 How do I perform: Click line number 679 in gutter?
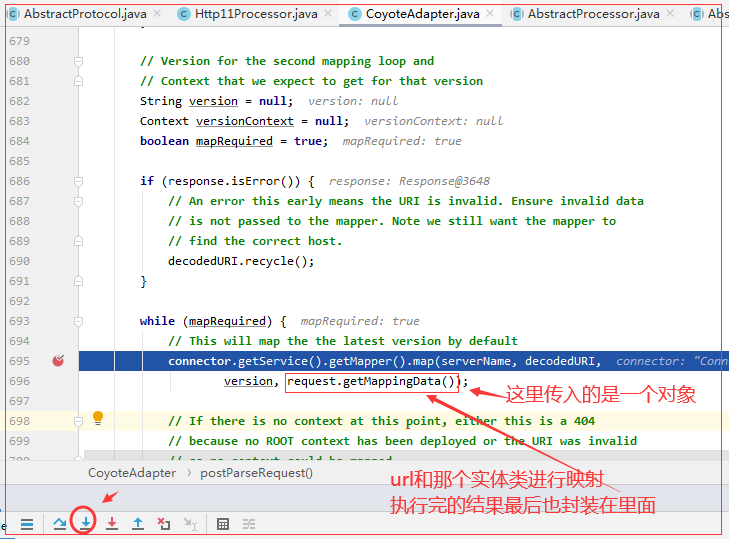click(20, 41)
